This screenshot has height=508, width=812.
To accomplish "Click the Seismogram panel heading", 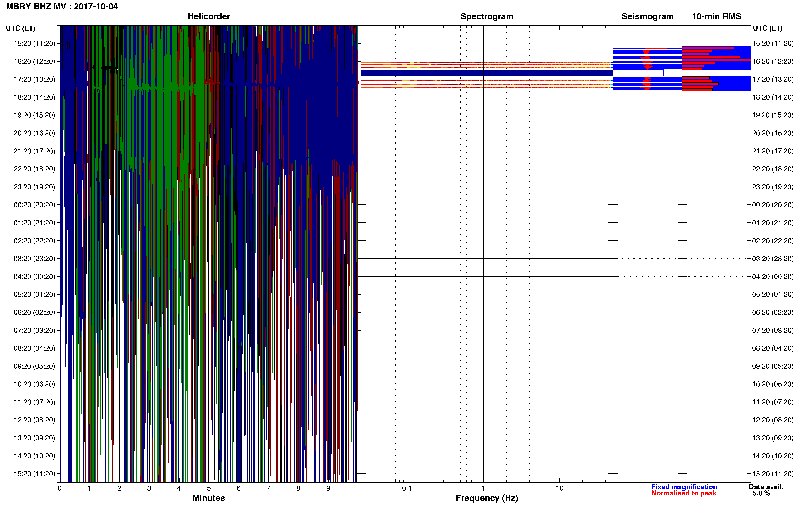I will pyautogui.click(x=647, y=16).
